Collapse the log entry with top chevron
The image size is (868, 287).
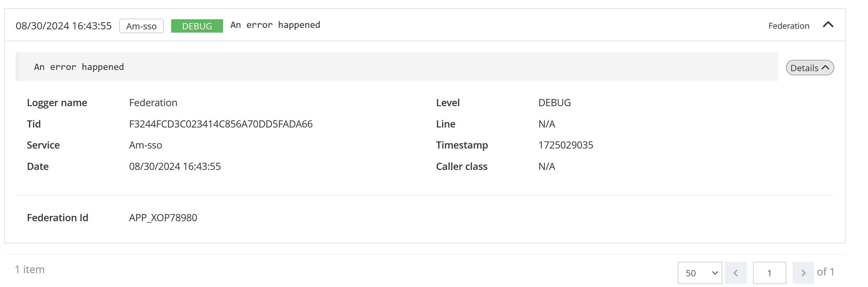click(827, 25)
